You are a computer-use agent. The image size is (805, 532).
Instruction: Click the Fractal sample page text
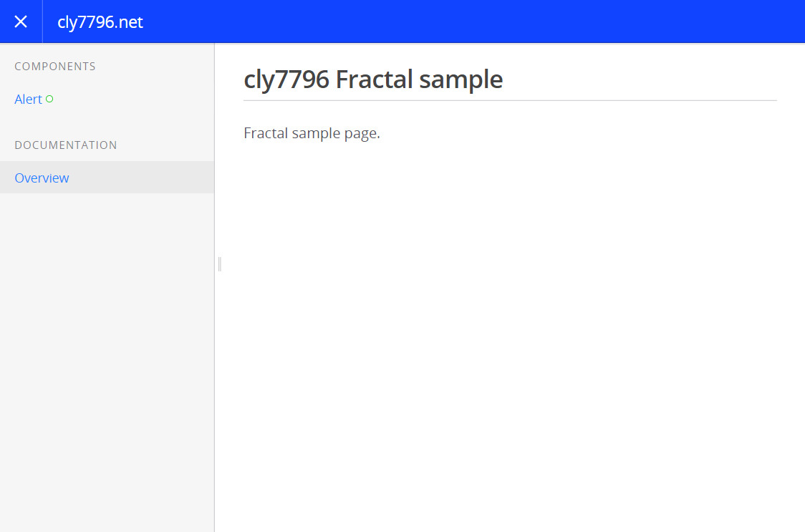(x=312, y=132)
